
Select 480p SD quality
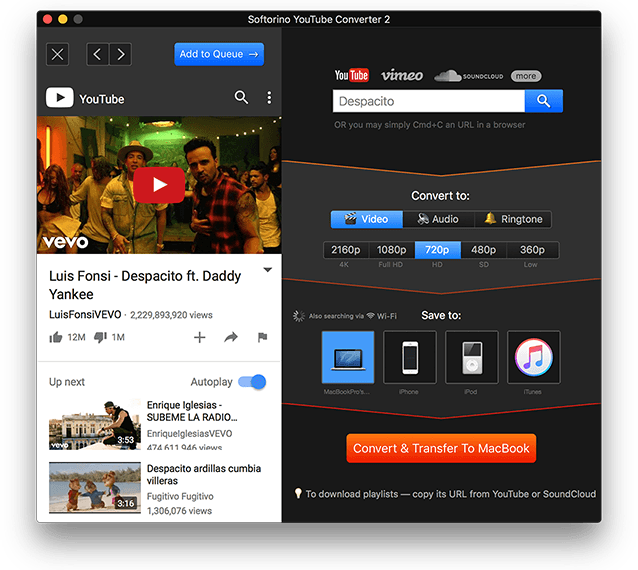(484, 250)
